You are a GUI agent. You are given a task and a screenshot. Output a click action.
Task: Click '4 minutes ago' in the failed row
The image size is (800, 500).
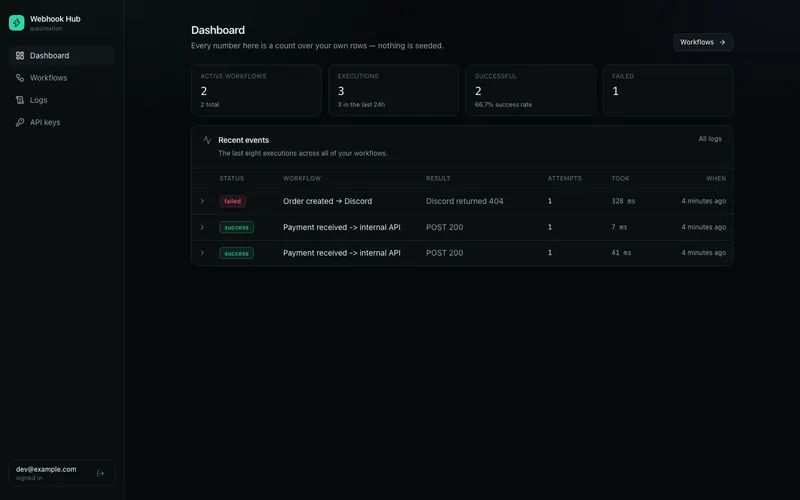pyautogui.click(x=704, y=201)
